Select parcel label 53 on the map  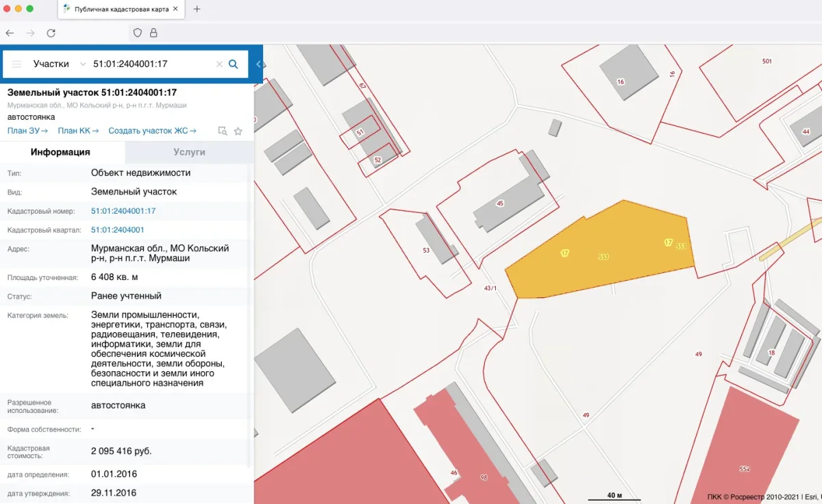(x=426, y=251)
